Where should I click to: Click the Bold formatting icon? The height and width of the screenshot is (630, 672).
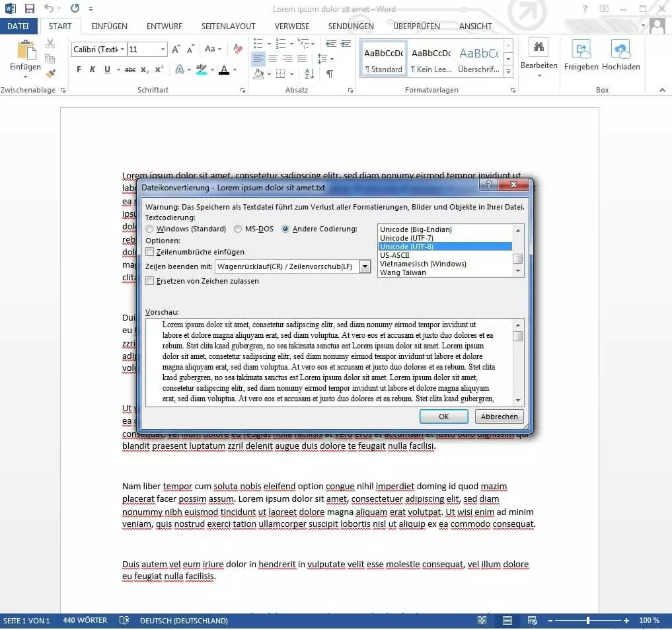click(79, 69)
